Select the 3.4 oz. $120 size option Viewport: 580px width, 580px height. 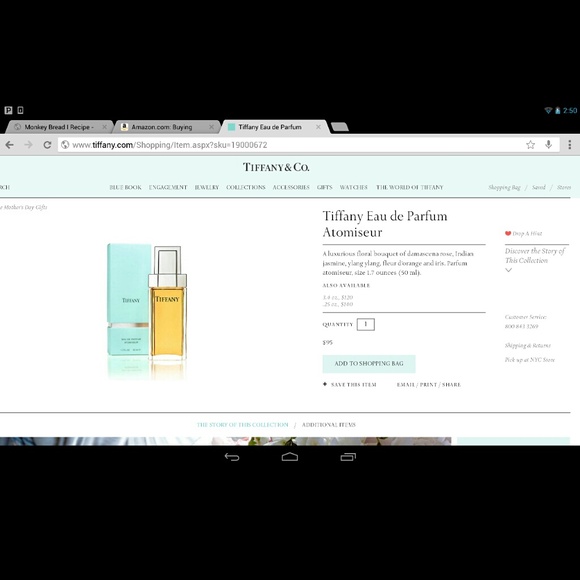click(x=338, y=297)
